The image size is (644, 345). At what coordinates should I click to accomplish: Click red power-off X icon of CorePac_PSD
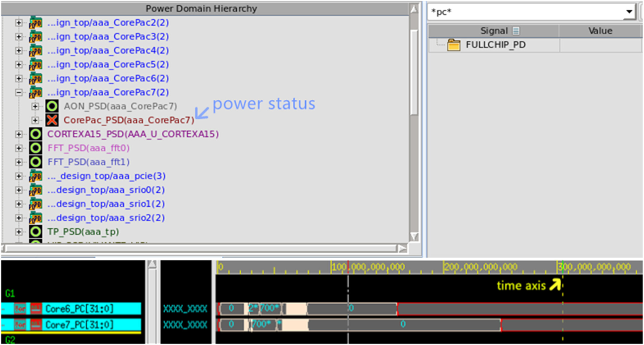[x=52, y=120]
